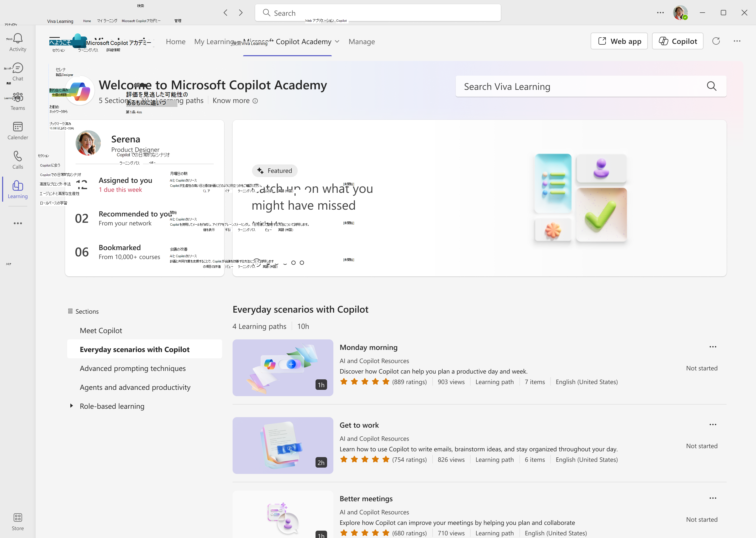Select the second Featured carousel dot
756x538 pixels.
(x=285, y=262)
